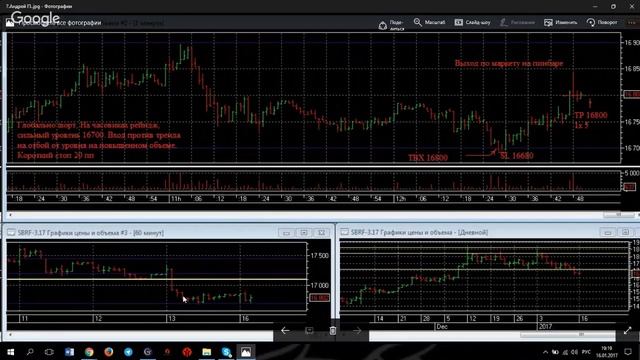Click the photo icon beside все фотографии
This screenshot has height=360, width=640.
10,23
